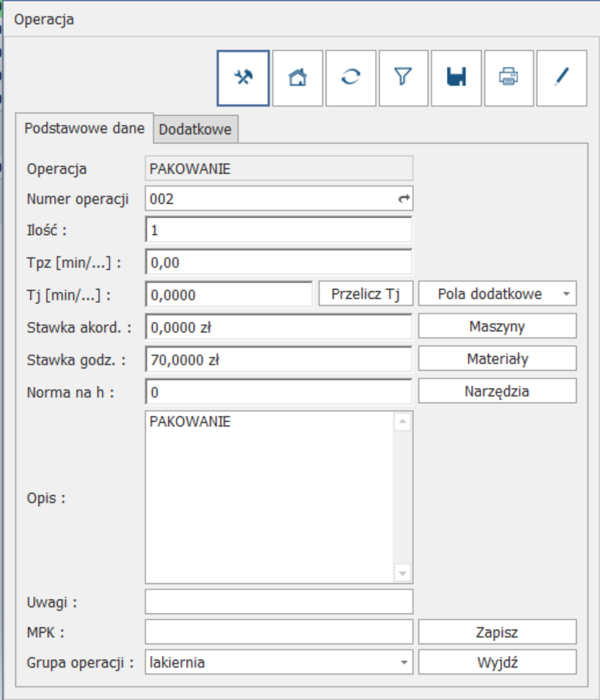Click the refresh arrows icon
Image resolution: width=600 pixels, height=700 pixels.
point(351,78)
